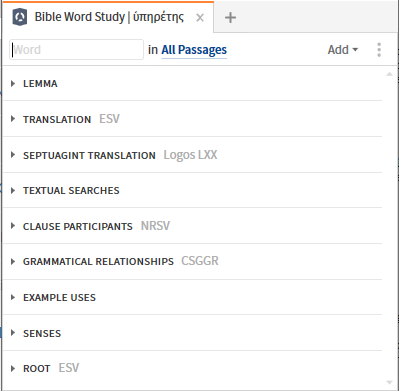The image size is (399, 391).
Task: Open the panel menu three-dots icon
Action: point(379,50)
